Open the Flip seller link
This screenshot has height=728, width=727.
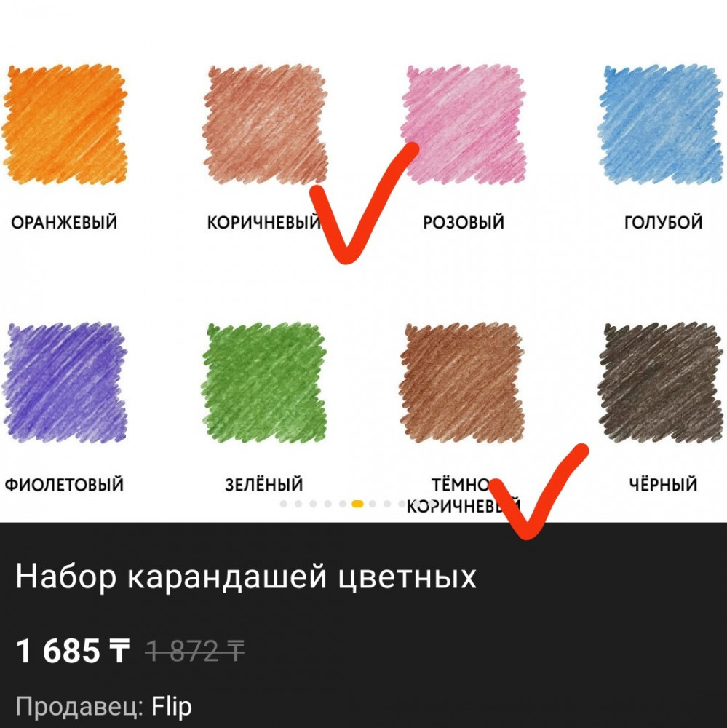(x=171, y=707)
